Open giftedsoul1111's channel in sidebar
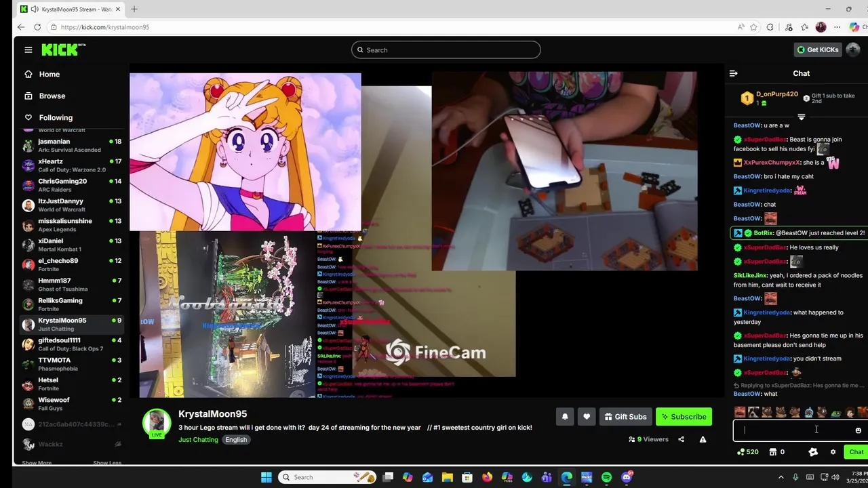Image resolution: width=868 pixels, height=488 pixels. tap(71, 344)
